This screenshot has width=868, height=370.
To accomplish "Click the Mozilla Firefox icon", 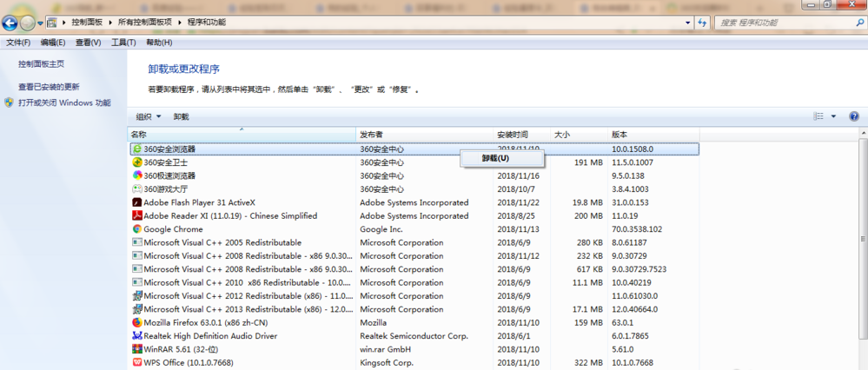I will pyautogui.click(x=136, y=322).
